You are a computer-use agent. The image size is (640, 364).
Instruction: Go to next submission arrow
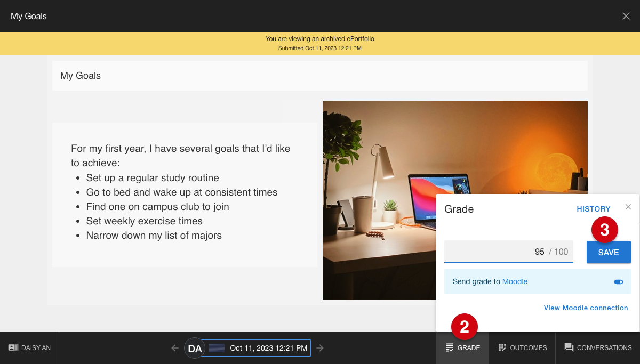click(x=320, y=348)
